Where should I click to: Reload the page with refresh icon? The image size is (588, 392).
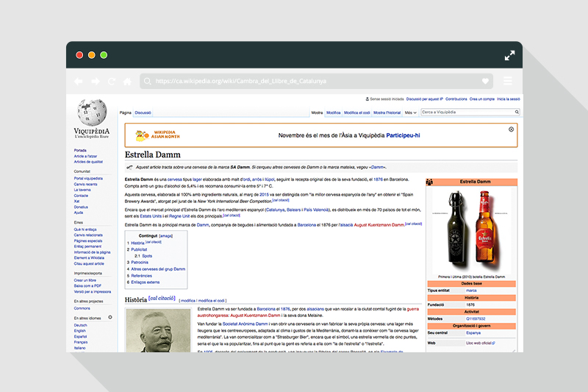pyautogui.click(x=112, y=82)
